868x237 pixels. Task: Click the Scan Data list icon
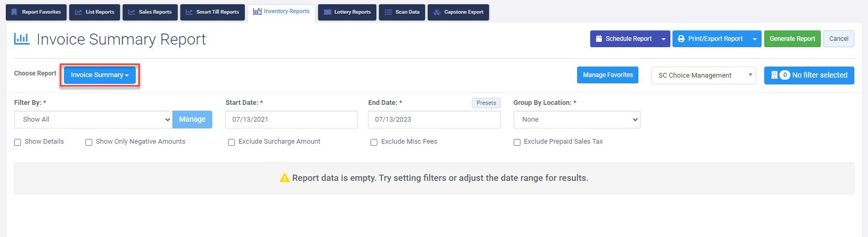pos(388,12)
